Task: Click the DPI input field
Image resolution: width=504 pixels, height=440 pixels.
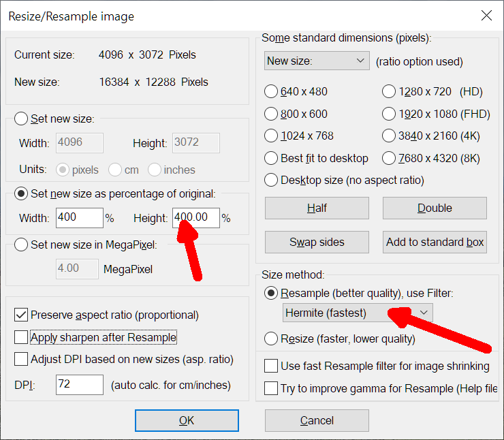Action: (79, 385)
